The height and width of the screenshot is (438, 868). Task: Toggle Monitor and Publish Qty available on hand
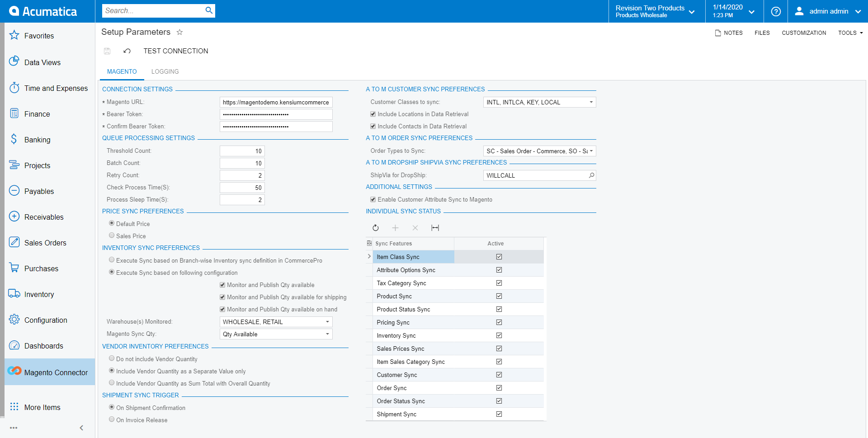222,309
